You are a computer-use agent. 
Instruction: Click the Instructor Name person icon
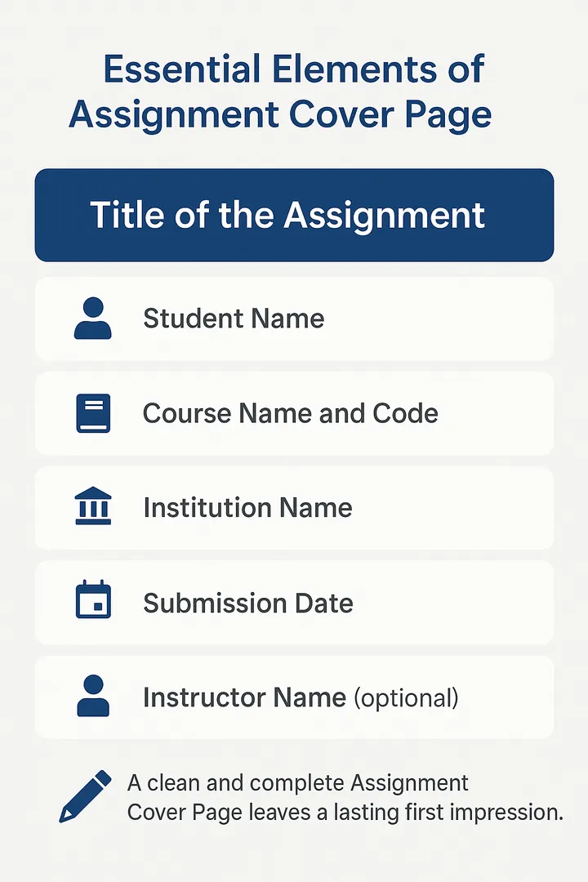click(x=93, y=696)
